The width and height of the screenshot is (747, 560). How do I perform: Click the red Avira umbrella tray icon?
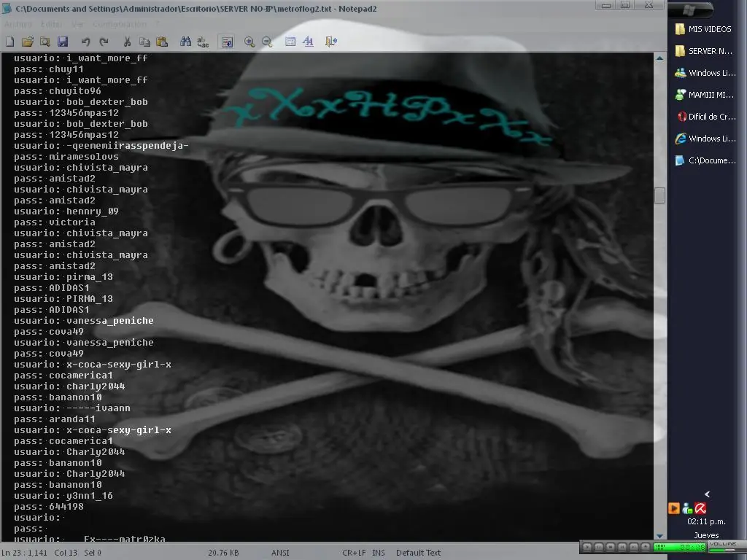[x=700, y=508]
